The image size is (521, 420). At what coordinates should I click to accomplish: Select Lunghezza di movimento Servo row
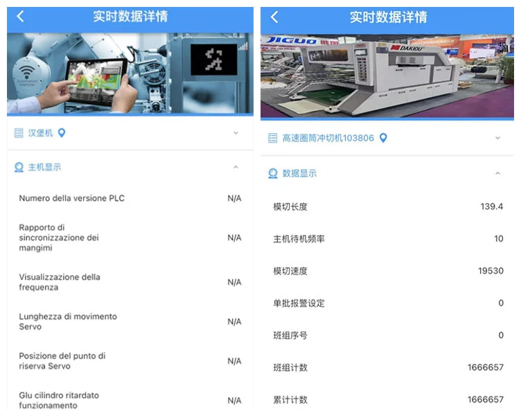pyautogui.click(x=130, y=322)
